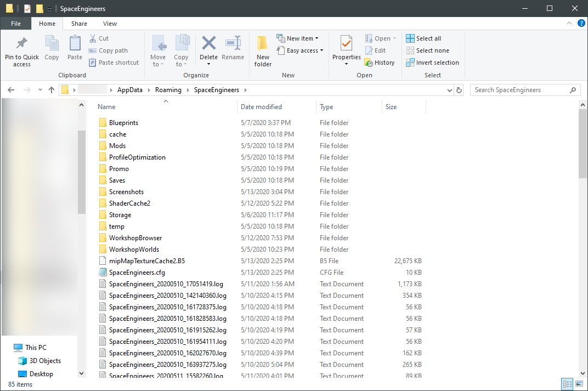This screenshot has height=391, width=588.
Task: Expand address bar history dropdown
Action: click(x=449, y=90)
